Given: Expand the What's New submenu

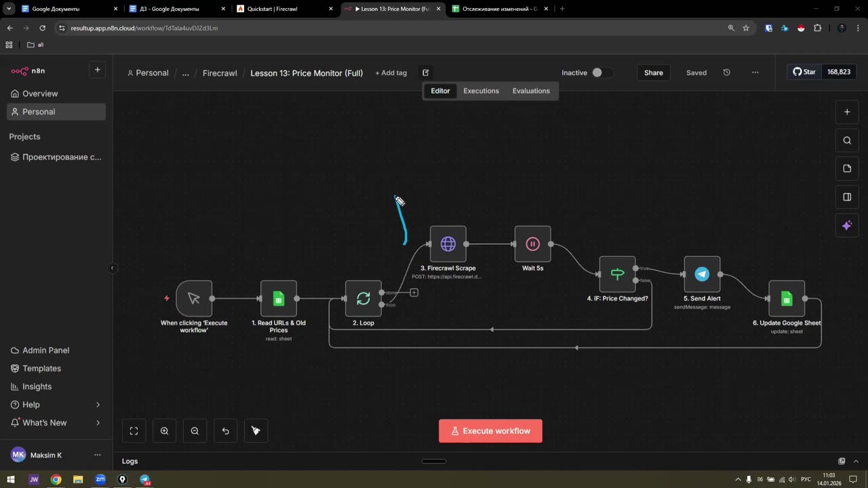Looking at the screenshot, I should 98,423.
